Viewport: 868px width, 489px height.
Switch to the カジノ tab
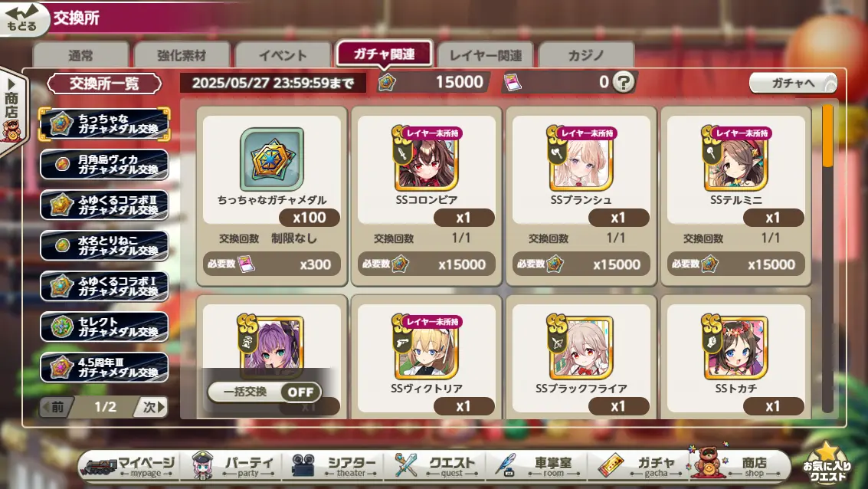click(586, 55)
